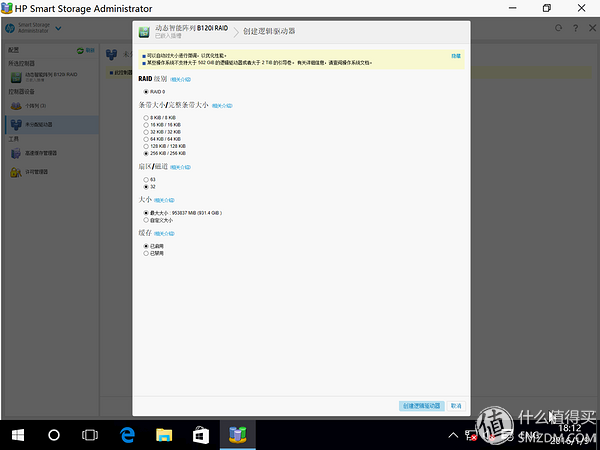
Task: Hide the yellow notice via 隐藏 link
Action: [456, 56]
